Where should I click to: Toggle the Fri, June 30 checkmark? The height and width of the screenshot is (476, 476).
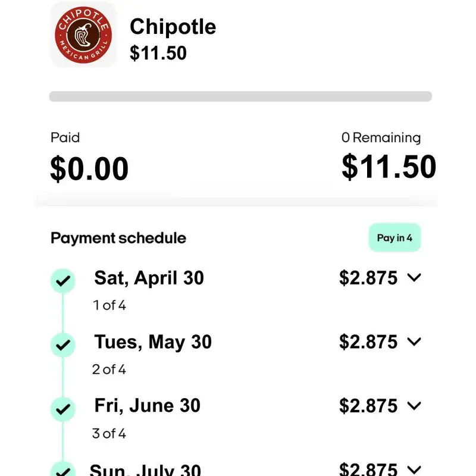(63, 408)
